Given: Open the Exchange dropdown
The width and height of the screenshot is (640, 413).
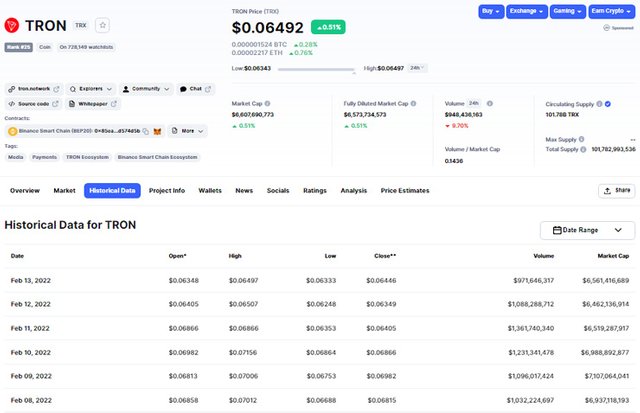Looking at the screenshot, I should (526, 11).
